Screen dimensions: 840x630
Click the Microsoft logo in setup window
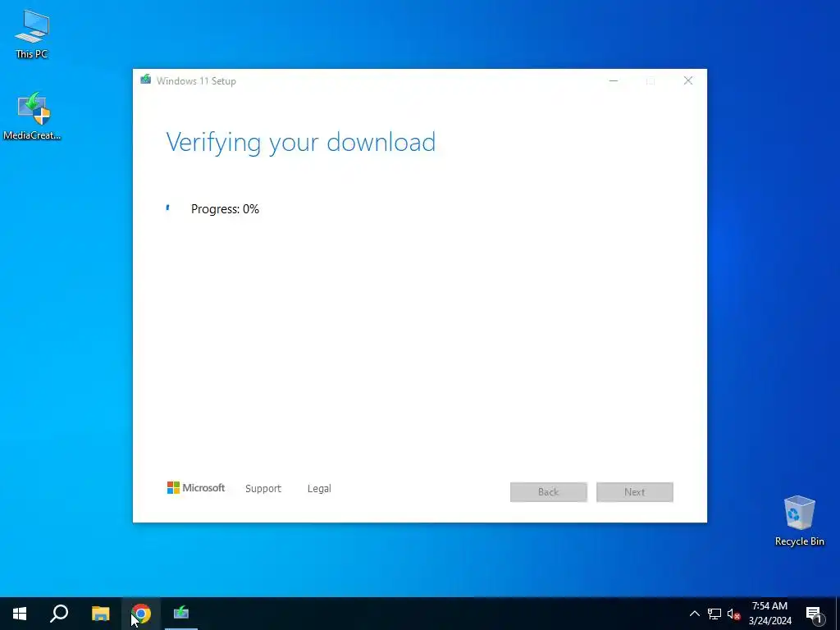coord(196,488)
